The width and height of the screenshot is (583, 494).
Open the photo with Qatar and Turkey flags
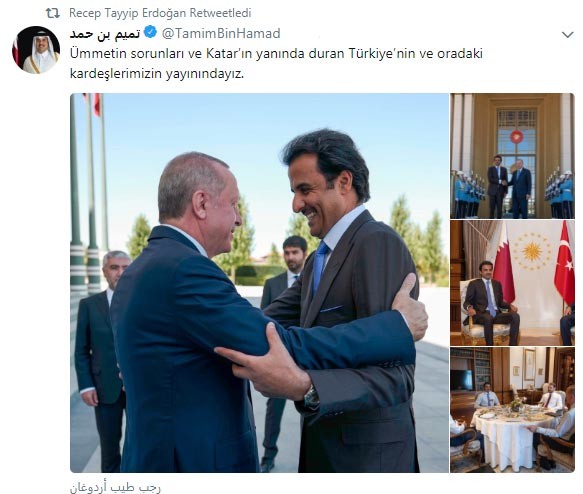point(512,283)
